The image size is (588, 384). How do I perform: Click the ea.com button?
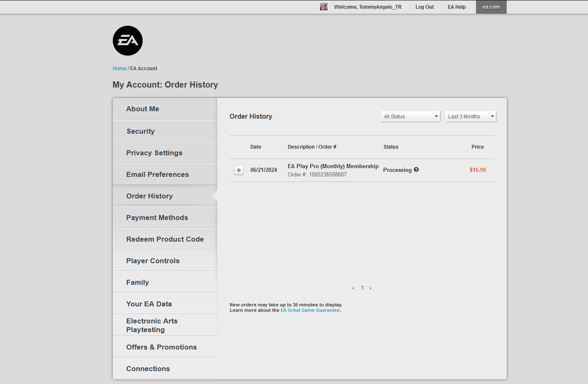pos(491,7)
